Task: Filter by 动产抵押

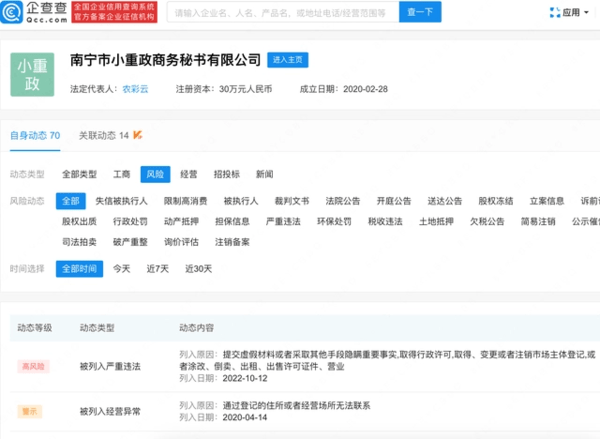Action: click(x=181, y=222)
